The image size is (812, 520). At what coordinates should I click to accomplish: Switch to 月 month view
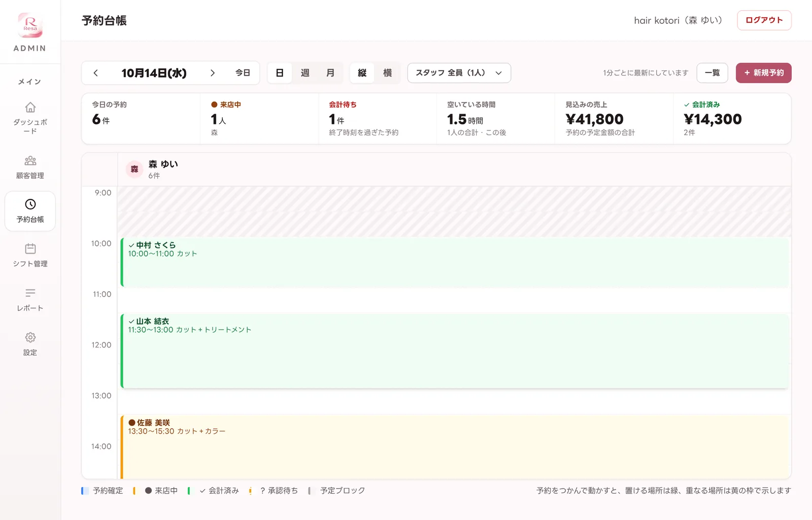(330, 73)
